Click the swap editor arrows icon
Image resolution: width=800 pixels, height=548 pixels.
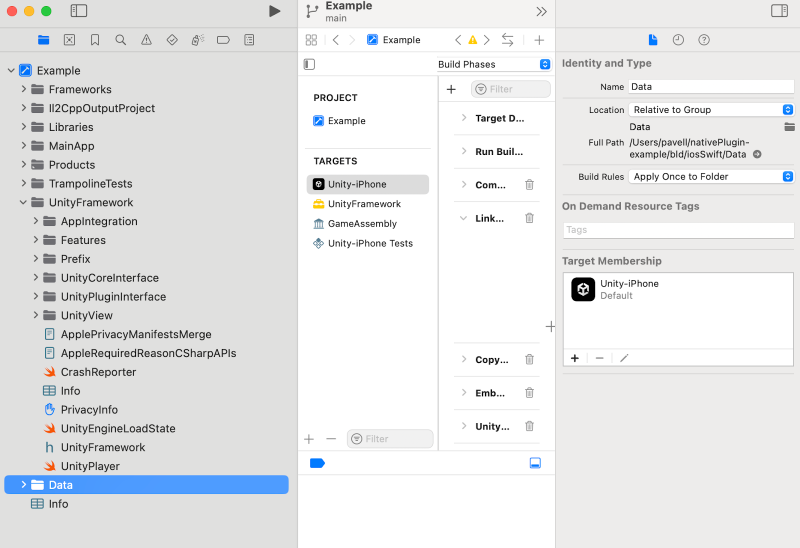507,40
